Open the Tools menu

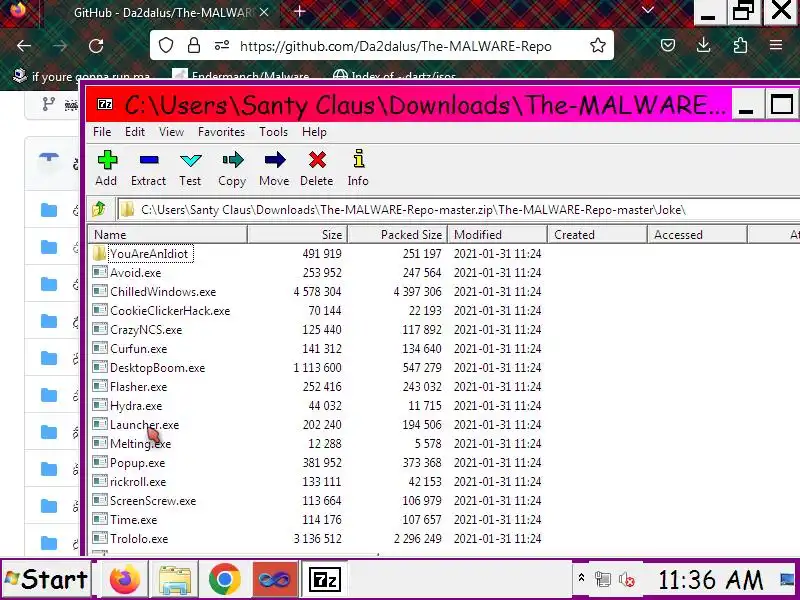273,132
